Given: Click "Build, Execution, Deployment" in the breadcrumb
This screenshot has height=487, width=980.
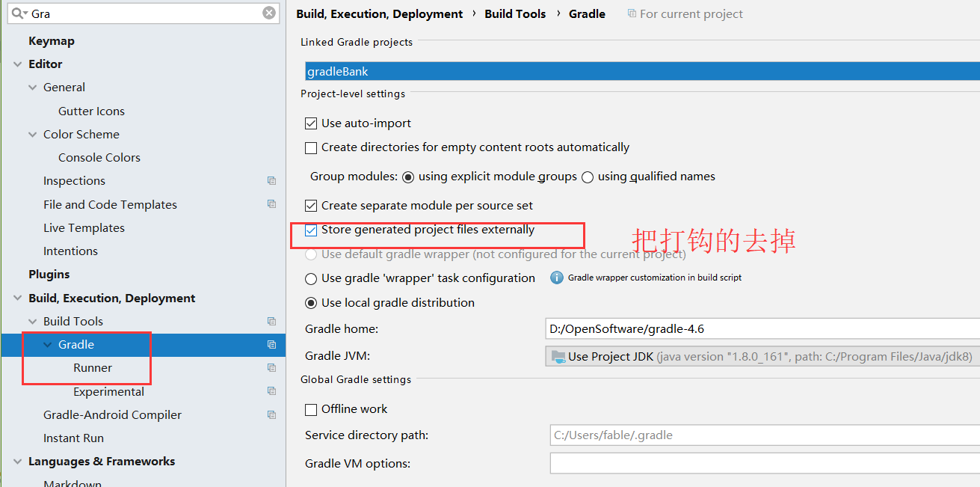Looking at the screenshot, I should (379, 13).
